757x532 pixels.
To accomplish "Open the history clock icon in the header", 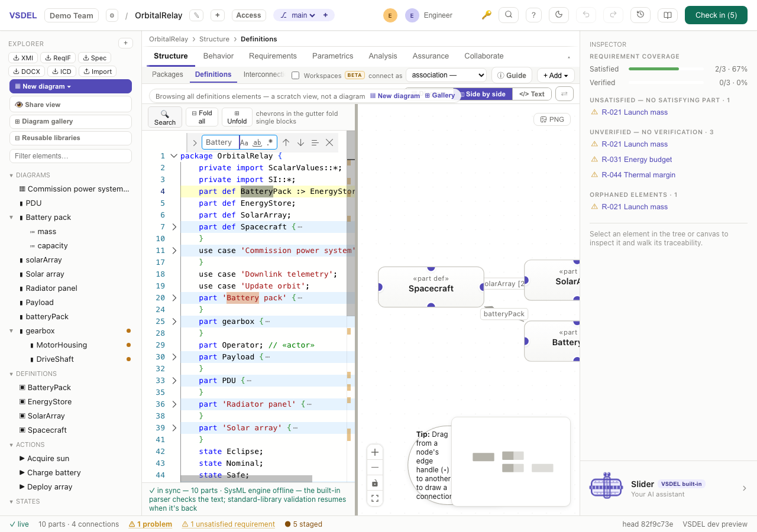I will (x=640, y=15).
